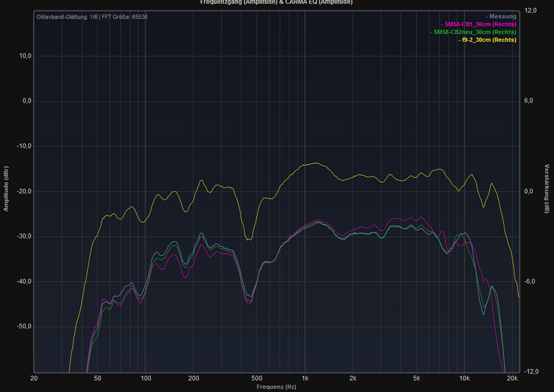The height and width of the screenshot is (392, 554).
Task: Click the -6,0 gain tick label
Action: (x=530, y=281)
